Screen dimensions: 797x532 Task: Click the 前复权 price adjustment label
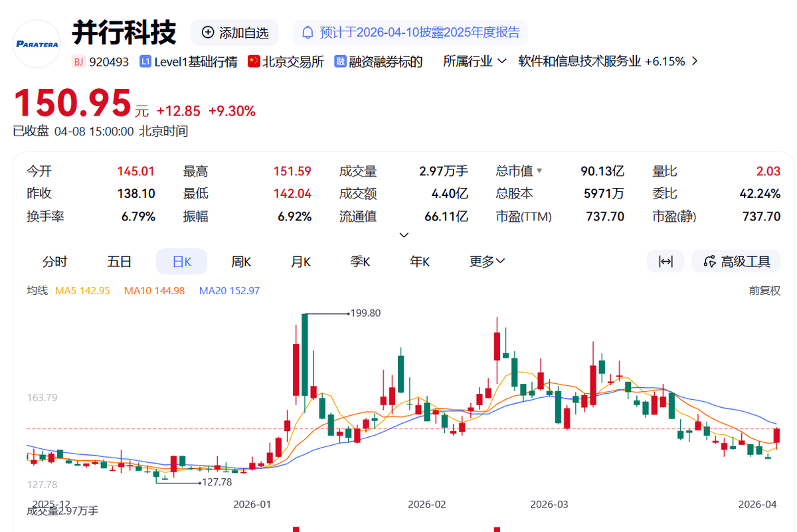tap(764, 291)
